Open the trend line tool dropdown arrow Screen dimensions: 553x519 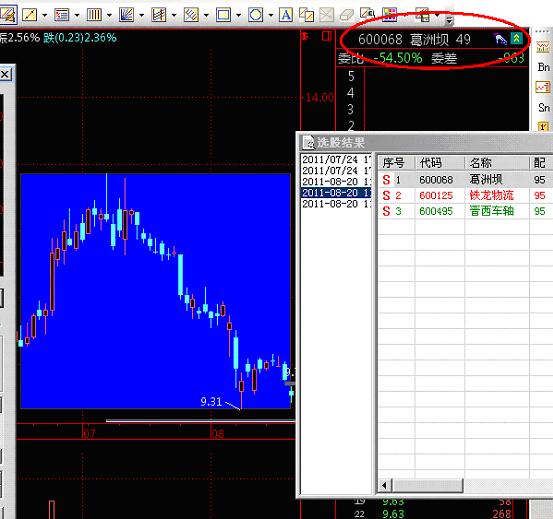click(x=44, y=15)
